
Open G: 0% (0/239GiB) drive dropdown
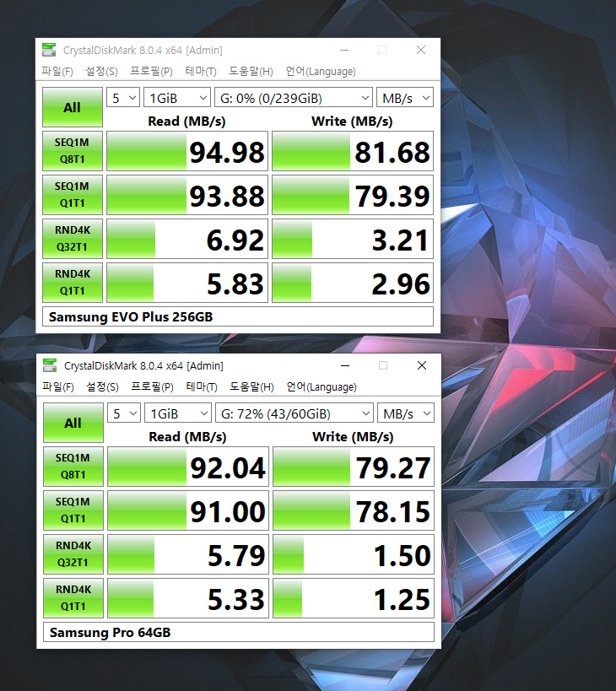[294, 97]
